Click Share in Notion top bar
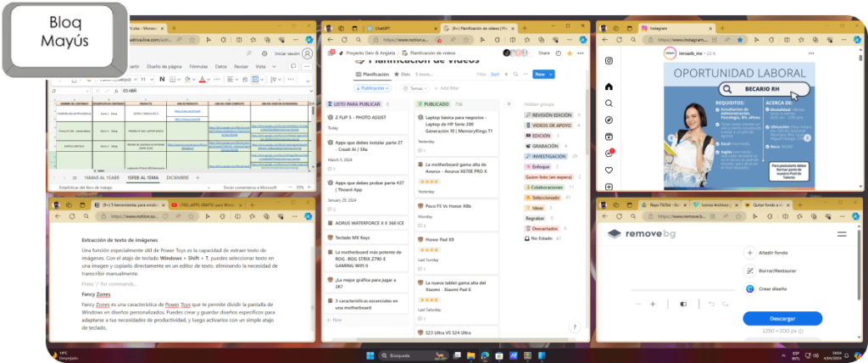Viewport: 868px width, 363px height. pyautogui.click(x=544, y=53)
